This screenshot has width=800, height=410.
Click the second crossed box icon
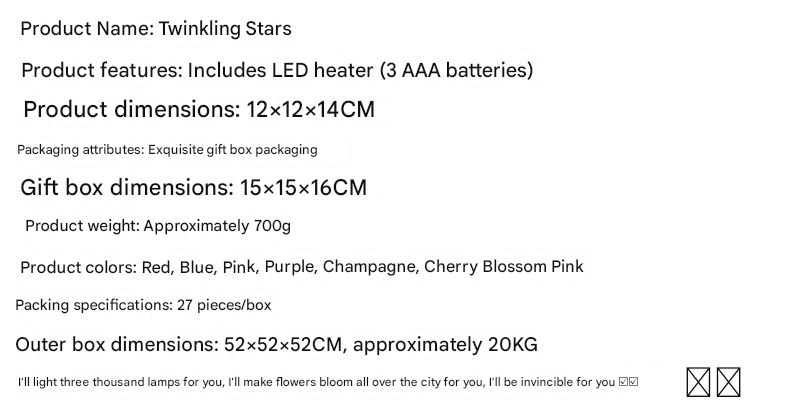[729, 382]
